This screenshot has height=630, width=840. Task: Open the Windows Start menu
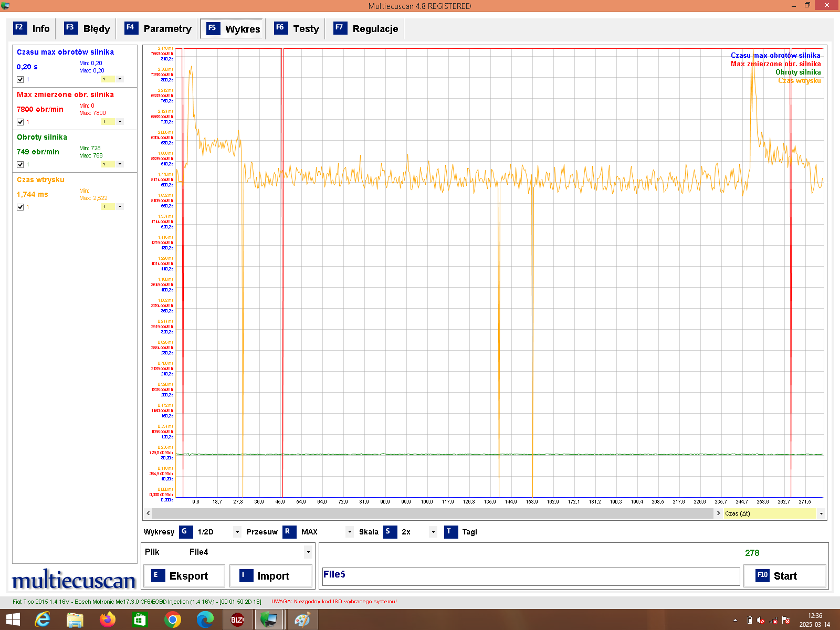click(13, 619)
